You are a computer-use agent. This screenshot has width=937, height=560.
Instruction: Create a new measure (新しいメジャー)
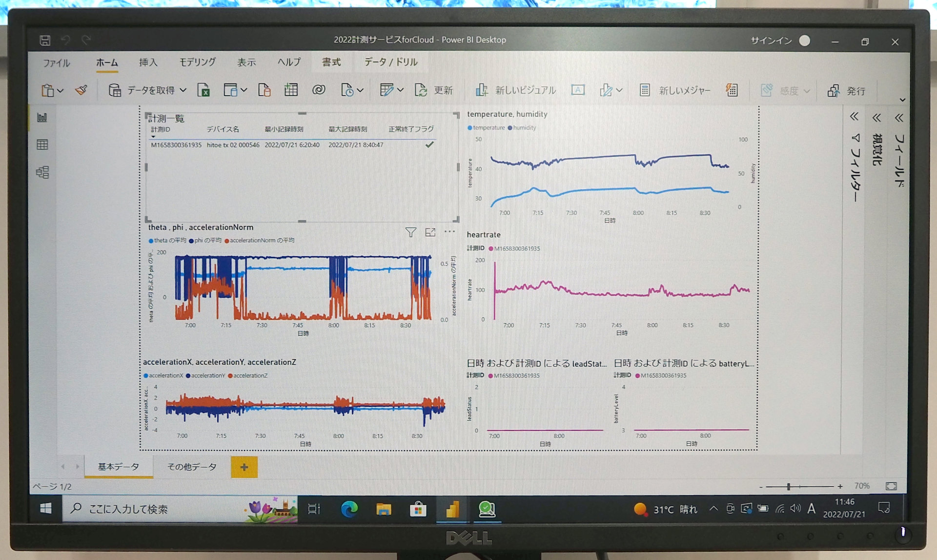pos(674,90)
